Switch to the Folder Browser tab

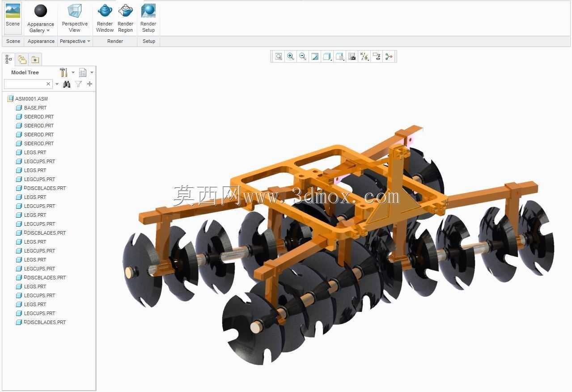tap(22, 59)
